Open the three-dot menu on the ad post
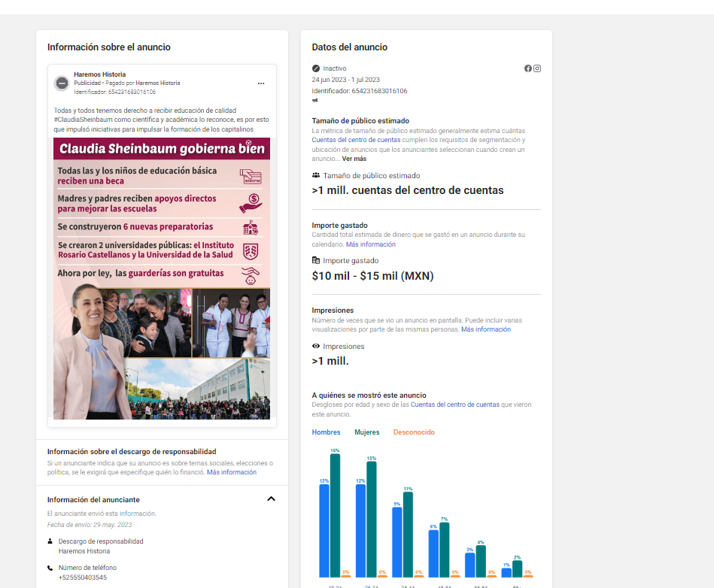This screenshot has height=588, width=714. click(x=261, y=83)
